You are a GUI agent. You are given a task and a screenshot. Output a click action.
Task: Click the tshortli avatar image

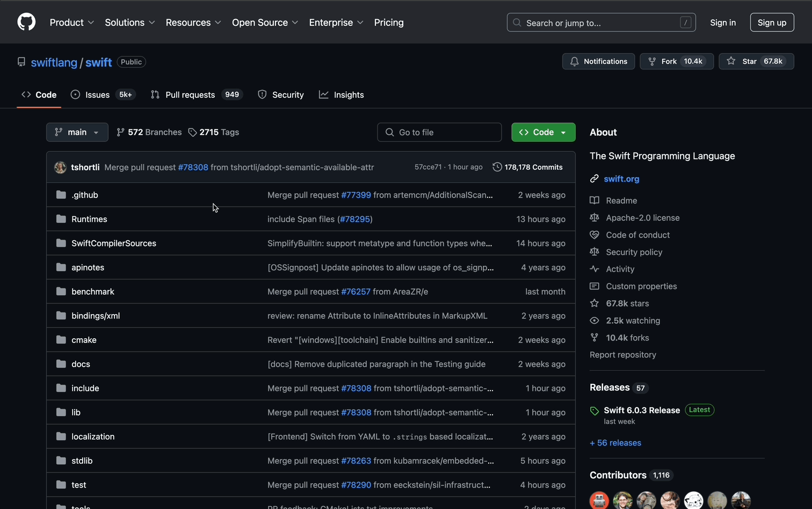point(60,167)
